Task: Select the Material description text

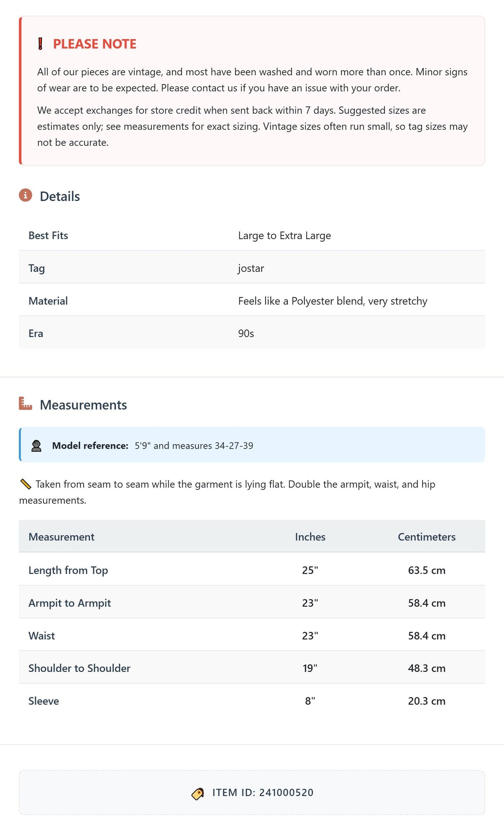Action: click(332, 301)
